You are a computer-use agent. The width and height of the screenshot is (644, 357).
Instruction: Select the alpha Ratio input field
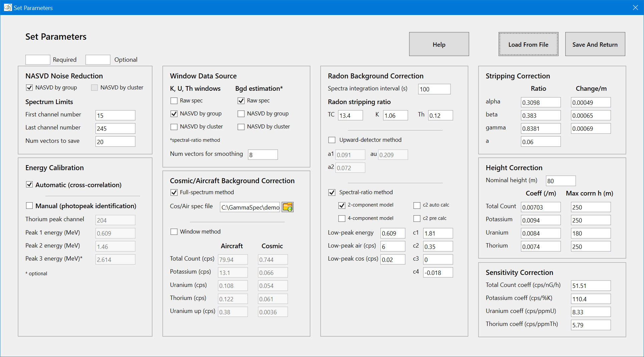[x=540, y=102]
